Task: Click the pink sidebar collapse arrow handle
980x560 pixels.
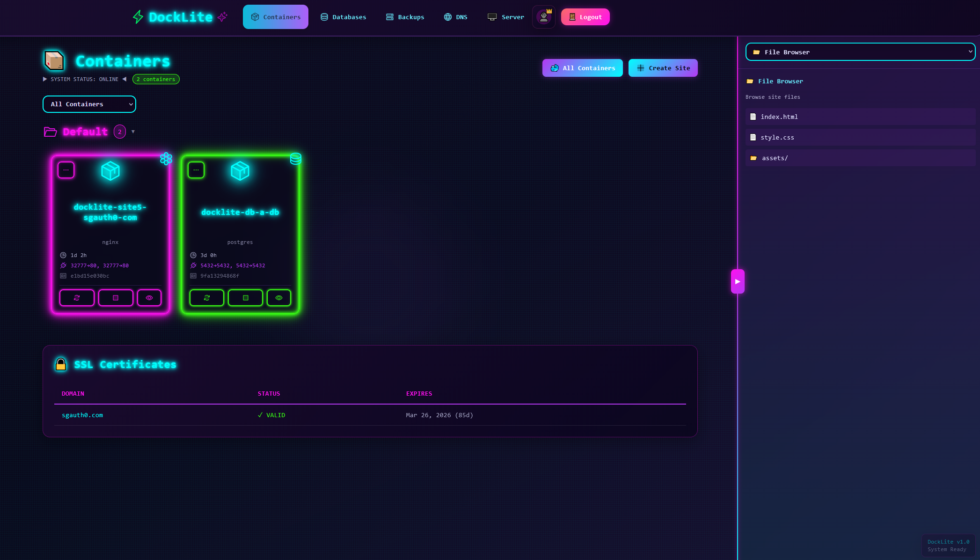Action: click(x=738, y=281)
